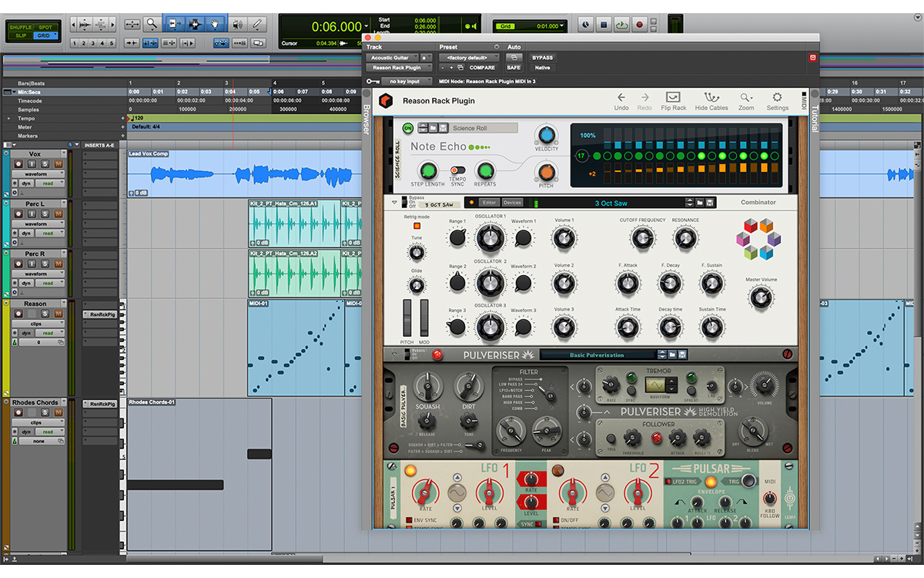
Task: Enable Shuffle edit mode
Action: [x=21, y=28]
